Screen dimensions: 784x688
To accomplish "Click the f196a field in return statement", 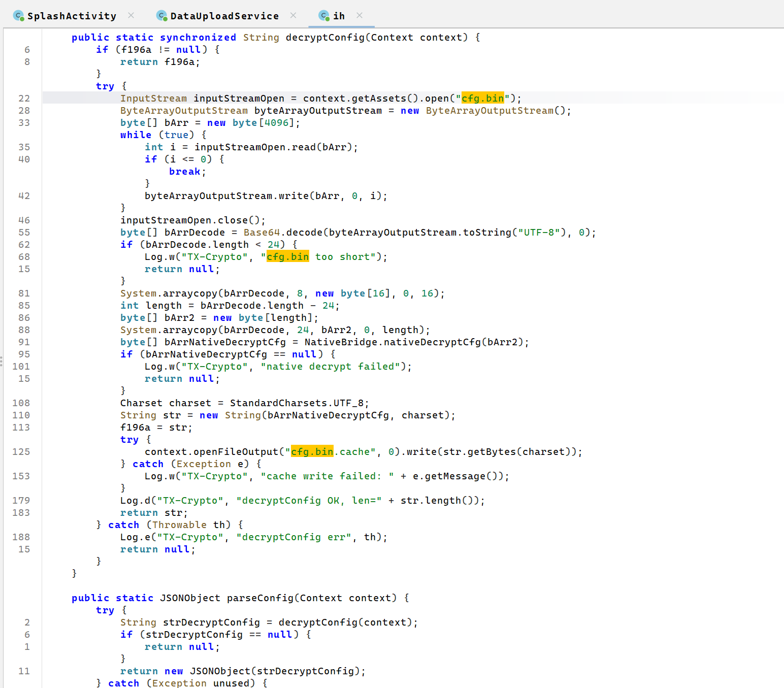I will [x=180, y=61].
